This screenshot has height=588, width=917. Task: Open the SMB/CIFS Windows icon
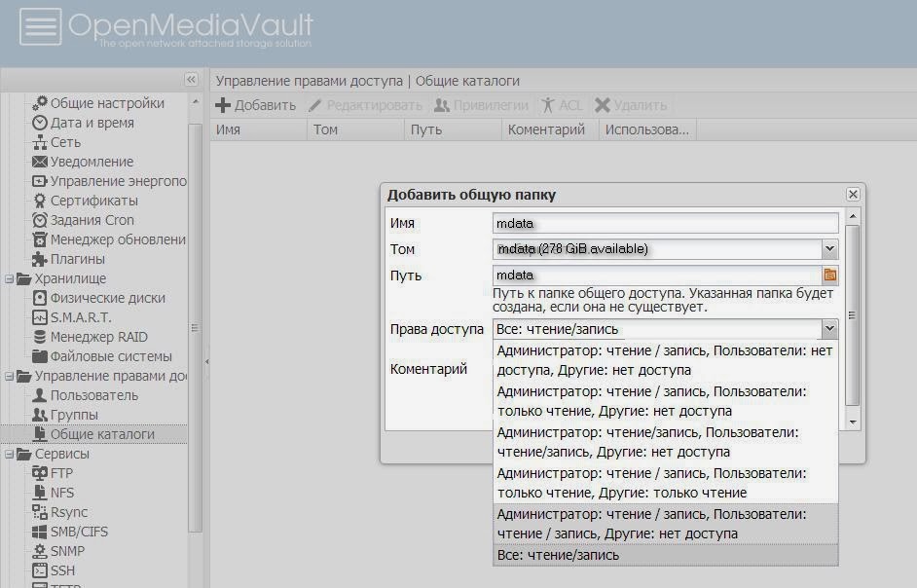click(39, 532)
